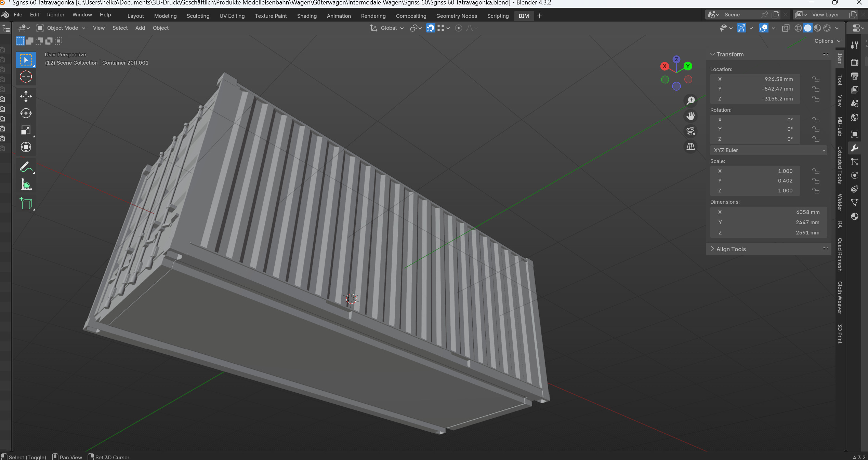
Task: Click the View menu in viewport header
Action: [x=99, y=28]
